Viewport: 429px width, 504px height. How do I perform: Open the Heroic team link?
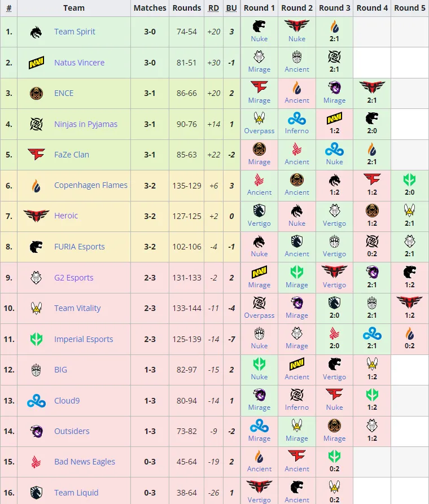coord(66,216)
